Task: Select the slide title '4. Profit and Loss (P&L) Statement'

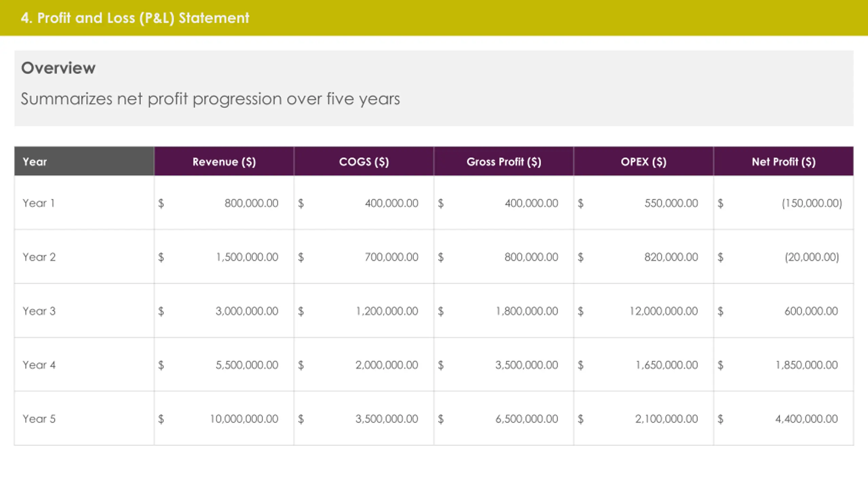Action: point(135,18)
